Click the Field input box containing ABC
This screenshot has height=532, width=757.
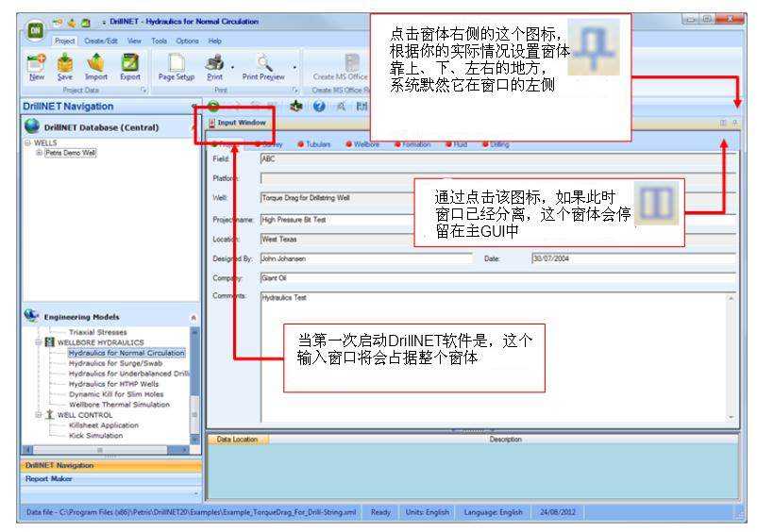[498, 158]
